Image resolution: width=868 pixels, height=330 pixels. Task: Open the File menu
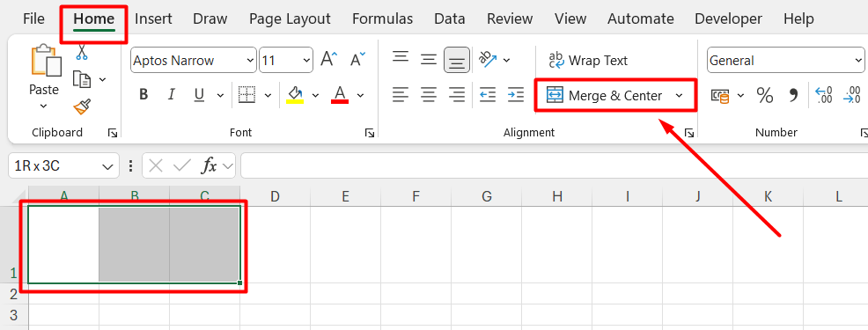point(33,18)
